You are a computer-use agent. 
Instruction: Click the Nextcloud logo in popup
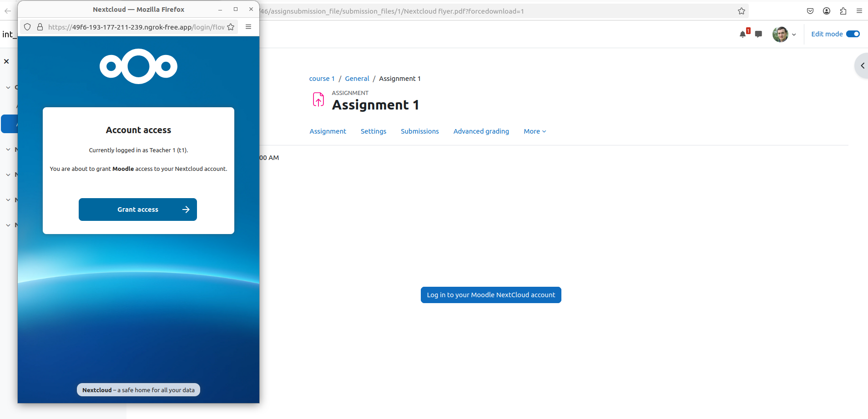click(x=138, y=66)
